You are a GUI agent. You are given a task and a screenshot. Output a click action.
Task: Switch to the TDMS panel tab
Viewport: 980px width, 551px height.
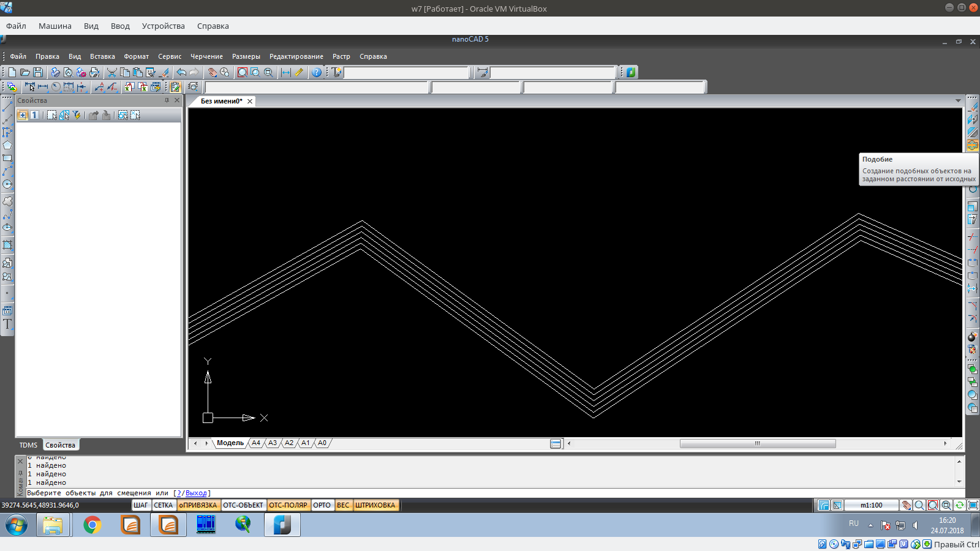(28, 444)
